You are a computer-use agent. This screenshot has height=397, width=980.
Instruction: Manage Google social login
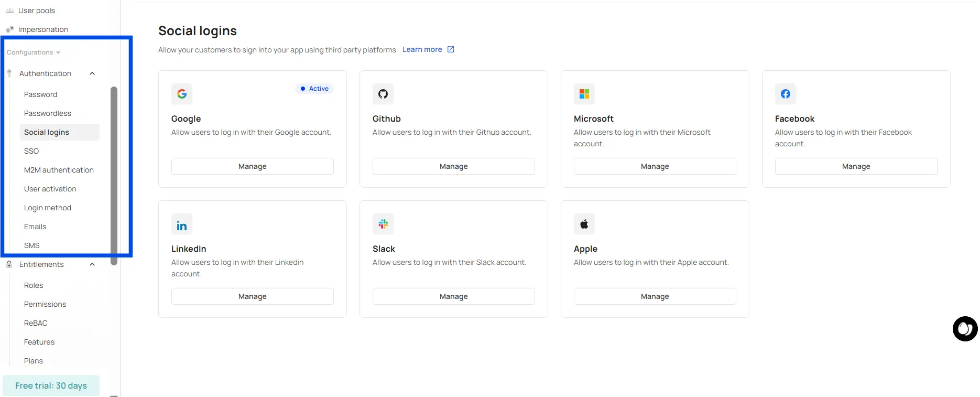click(x=253, y=166)
